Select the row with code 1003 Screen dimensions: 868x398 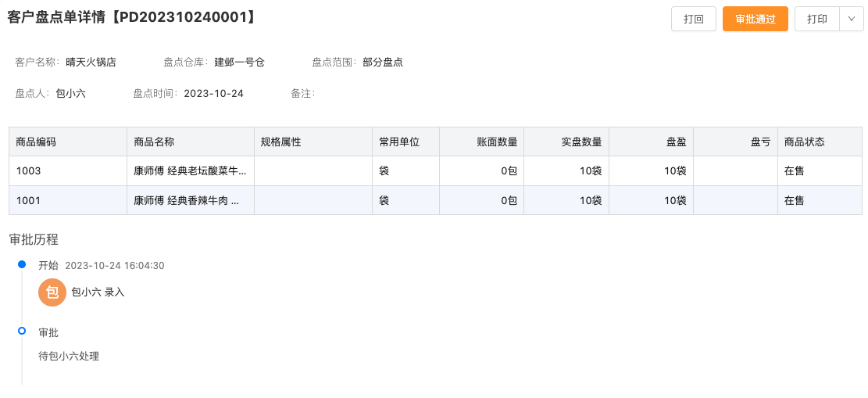(x=28, y=171)
